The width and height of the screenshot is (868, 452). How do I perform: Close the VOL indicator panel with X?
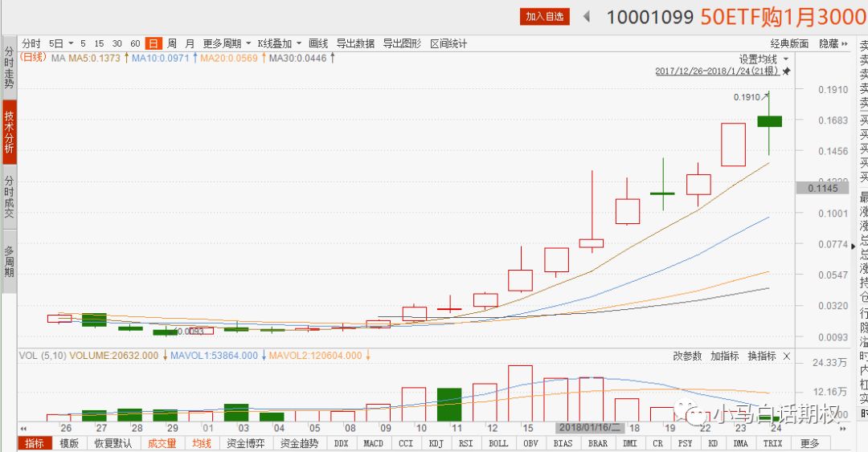[x=787, y=356]
